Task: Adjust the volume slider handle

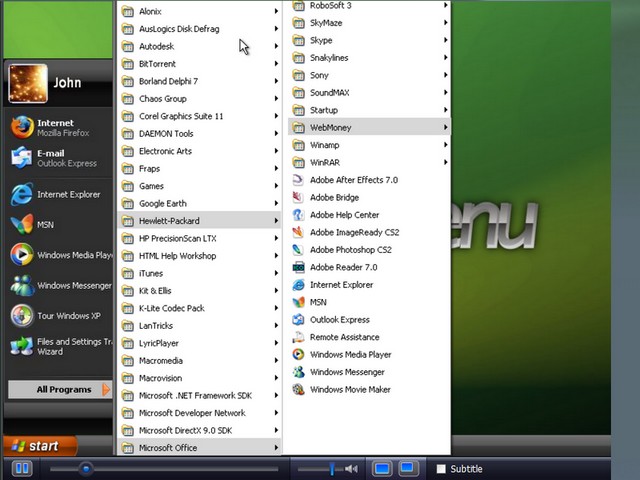Action: pyautogui.click(x=332, y=469)
